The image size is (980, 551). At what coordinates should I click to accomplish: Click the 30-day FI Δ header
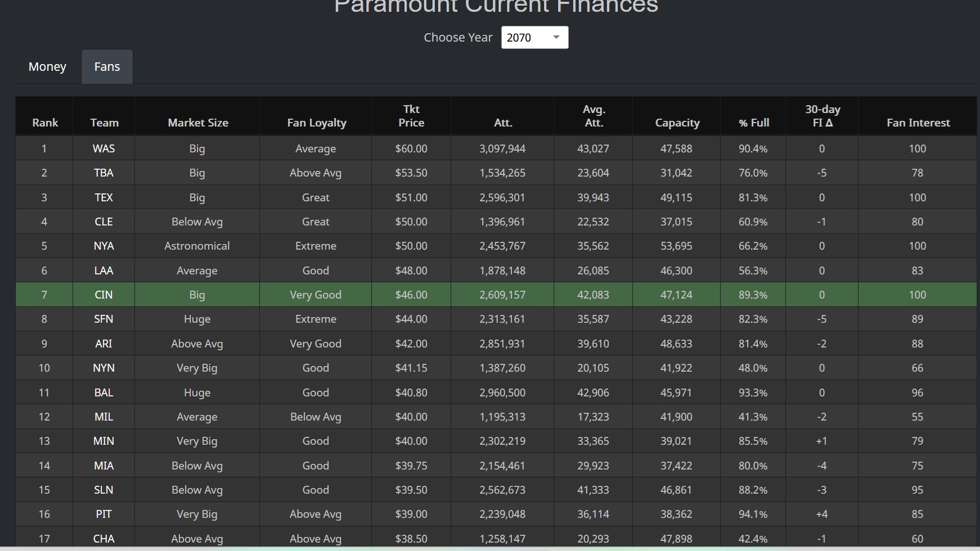(822, 116)
